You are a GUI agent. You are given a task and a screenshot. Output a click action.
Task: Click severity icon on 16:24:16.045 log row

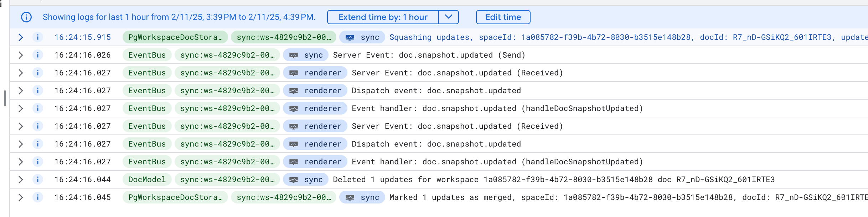pyautogui.click(x=38, y=197)
